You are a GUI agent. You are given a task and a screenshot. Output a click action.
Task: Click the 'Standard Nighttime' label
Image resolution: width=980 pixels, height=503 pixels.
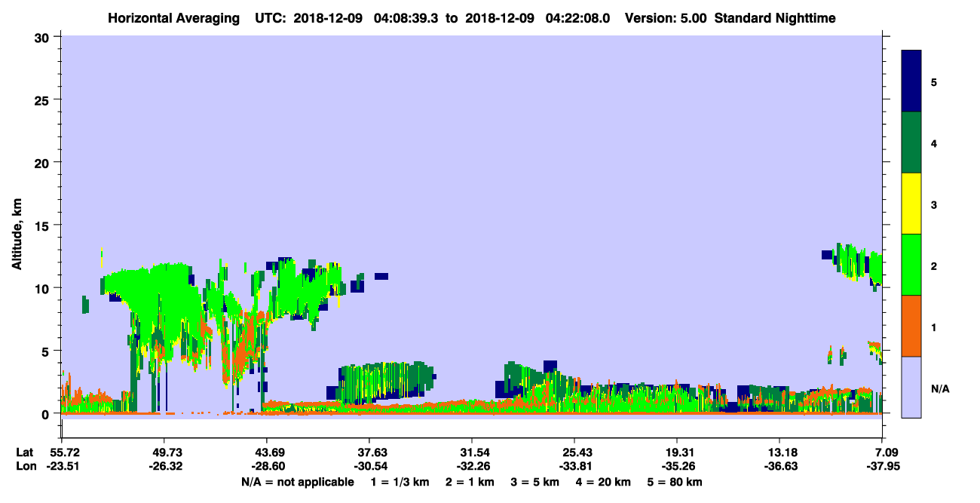coord(775,18)
